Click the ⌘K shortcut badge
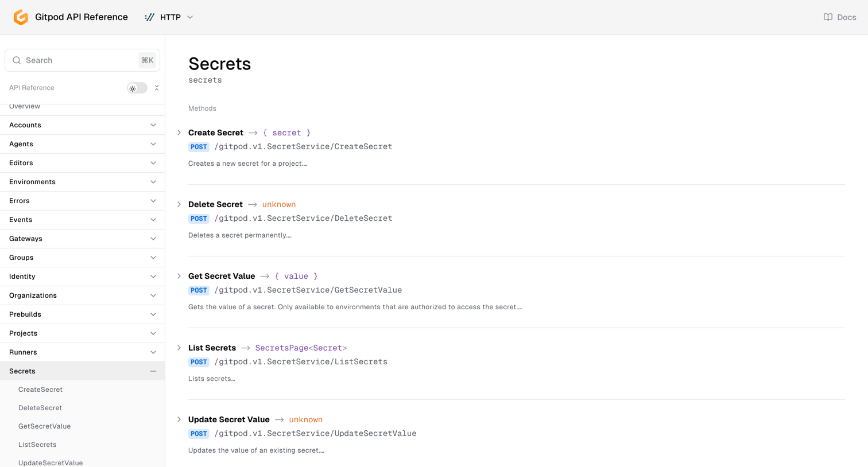The image size is (868, 467). point(148,60)
